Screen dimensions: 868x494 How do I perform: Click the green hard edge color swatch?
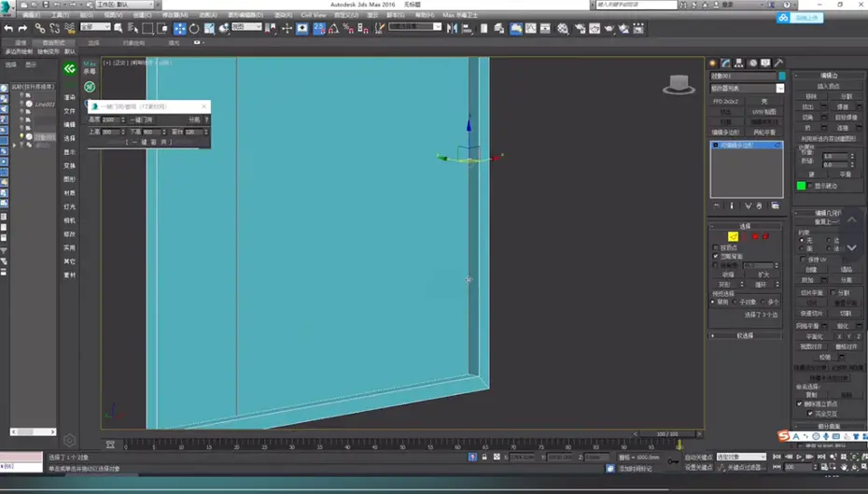click(801, 186)
